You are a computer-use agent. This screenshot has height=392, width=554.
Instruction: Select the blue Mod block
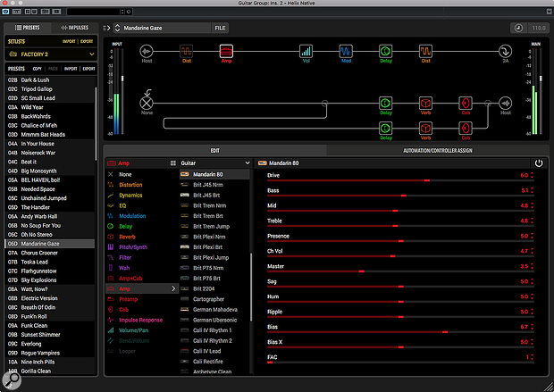click(x=346, y=52)
